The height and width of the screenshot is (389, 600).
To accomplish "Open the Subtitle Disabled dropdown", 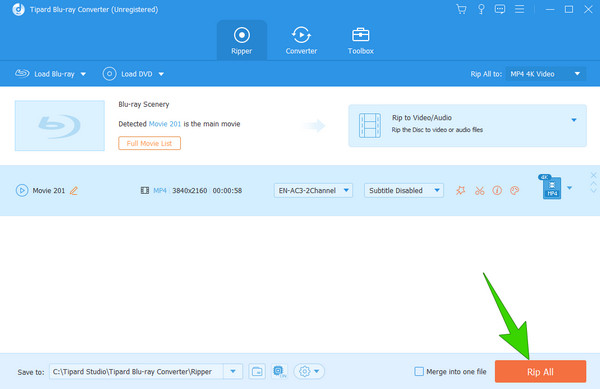I will click(x=404, y=190).
